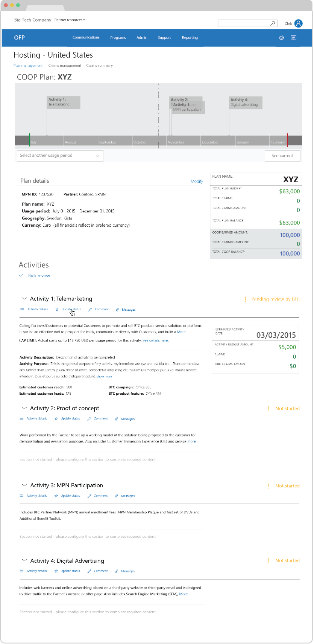Expand 'more' link in Proof of concept description
The width and height of the screenshot is (314, 644).
pyautogui.click(x=191, y=441)
